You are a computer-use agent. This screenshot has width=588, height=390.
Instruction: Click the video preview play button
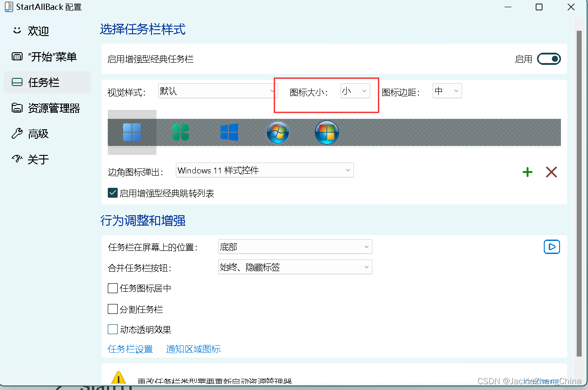[551, 247]
